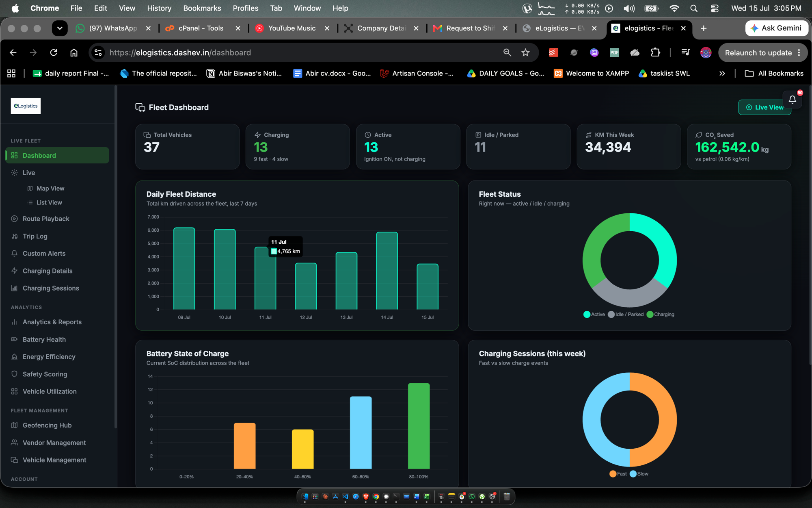Image resolution: width=812 pixels, height=508 pixels.
Task: Toggle Active legend in Fleet Status
Action: (594, 314)
